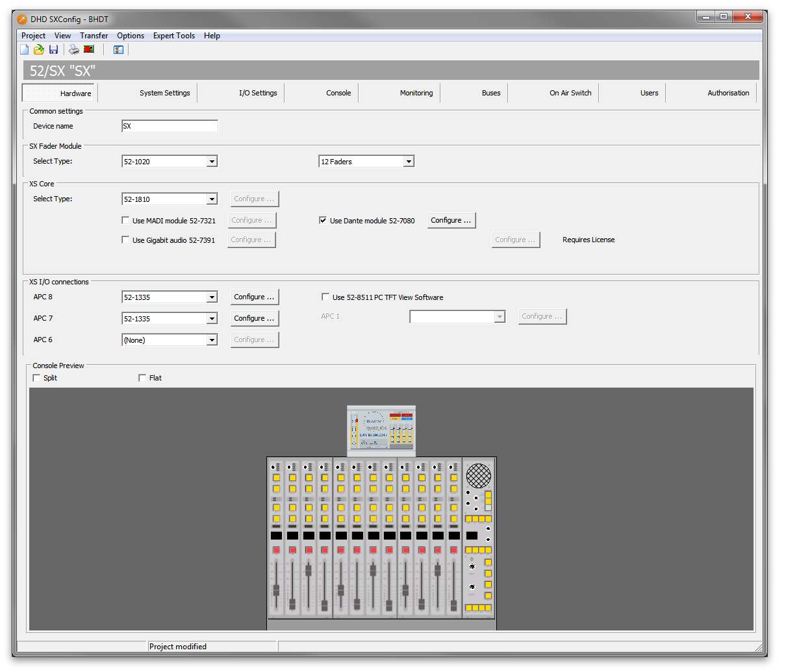This screenshot has width=786, height=672.
Task: Click Configure next to Dante module
Action: [451, 220]
